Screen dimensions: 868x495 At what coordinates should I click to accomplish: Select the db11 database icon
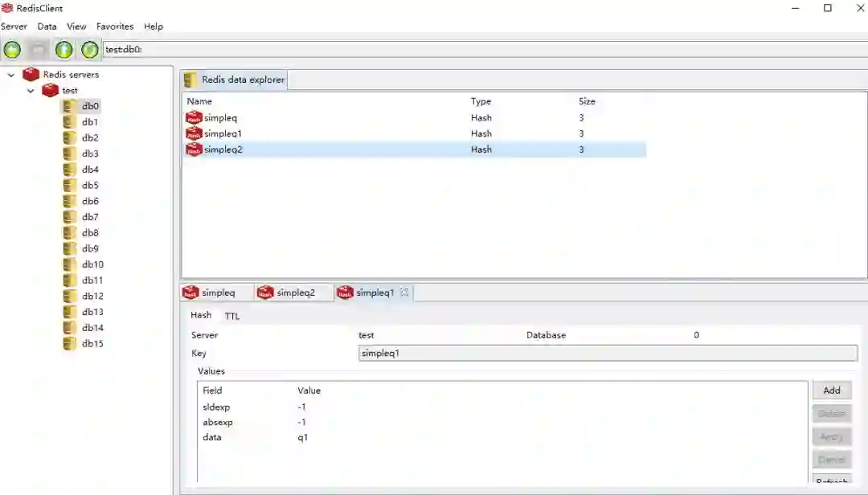pos(70,280)
